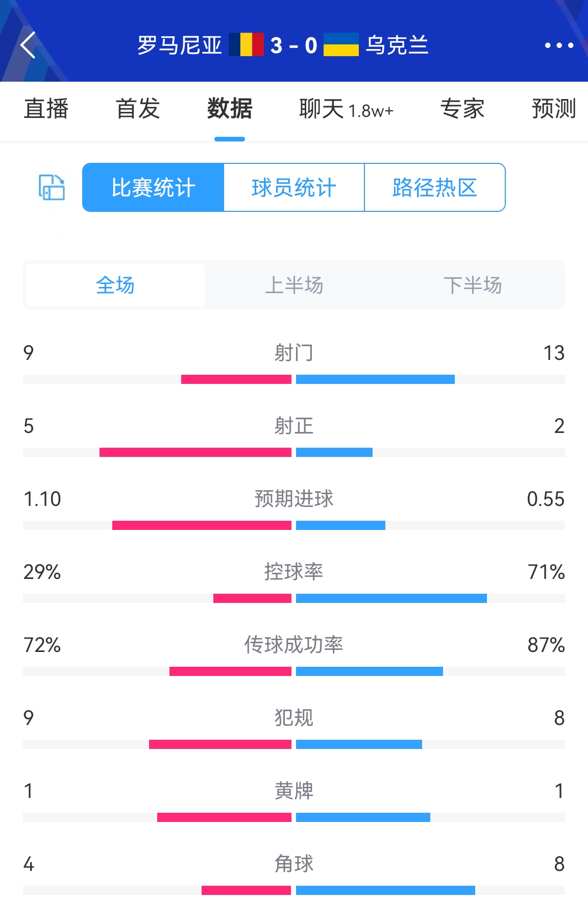Select 路径热区 segment
588x921 pixels.
tap(435, 187)
